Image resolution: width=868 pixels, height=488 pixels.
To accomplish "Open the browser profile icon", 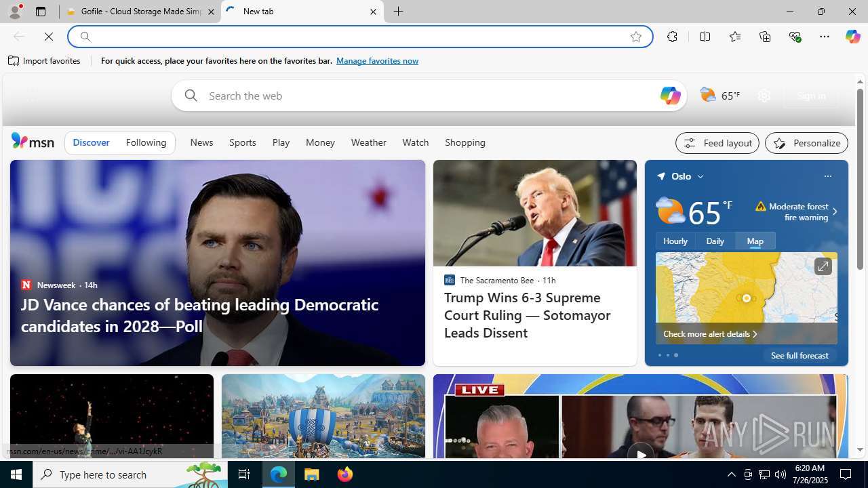I will pos(15,12).
